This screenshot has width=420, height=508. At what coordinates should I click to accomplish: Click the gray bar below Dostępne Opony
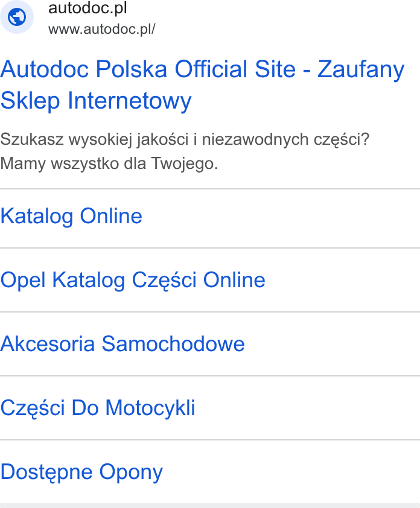(210, 506)
